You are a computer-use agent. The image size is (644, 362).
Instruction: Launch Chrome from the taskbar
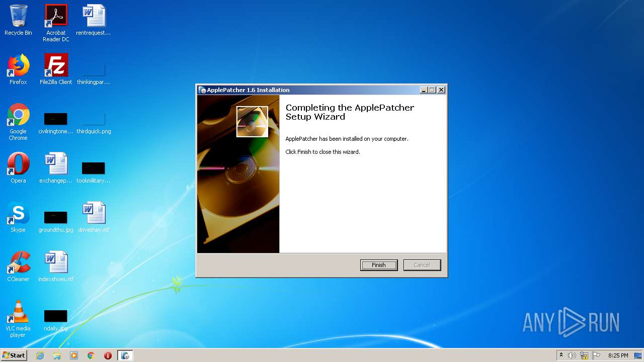pos(91,355)
